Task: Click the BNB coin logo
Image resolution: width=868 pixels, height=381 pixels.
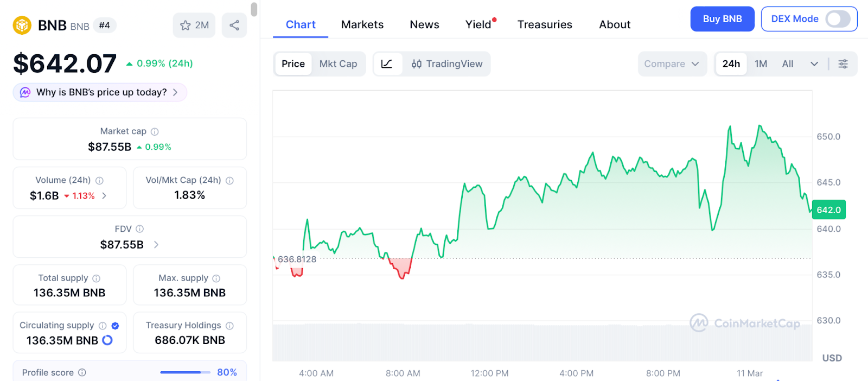Action: pos(22,26)
